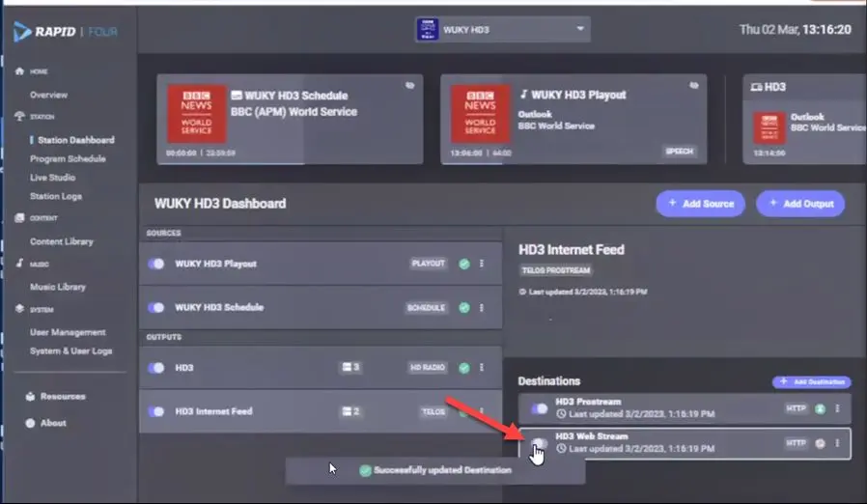The height and width of the screenshot is (504, 867).
Task: Click the Home house icon in sidebar
Action: coord(20,70)
